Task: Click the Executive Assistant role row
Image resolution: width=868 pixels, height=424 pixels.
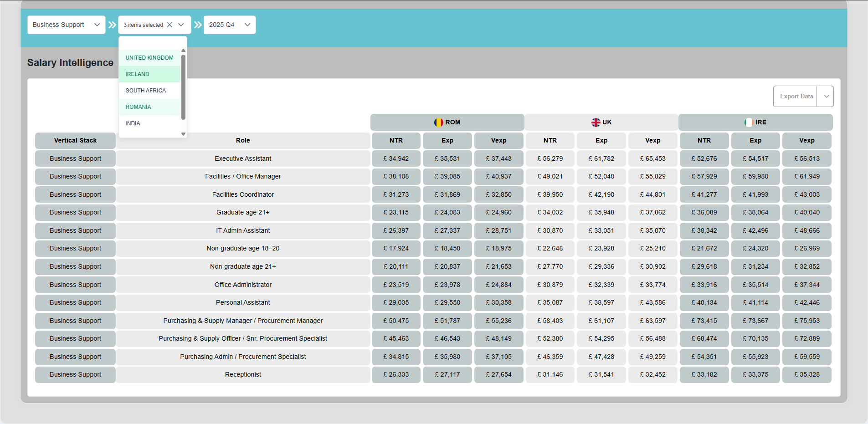Action: [243, 158]
